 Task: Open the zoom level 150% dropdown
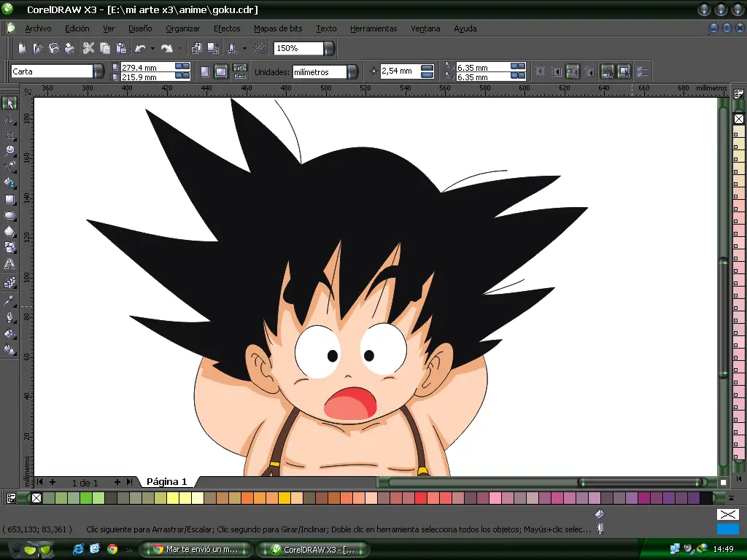click(329, 48)
